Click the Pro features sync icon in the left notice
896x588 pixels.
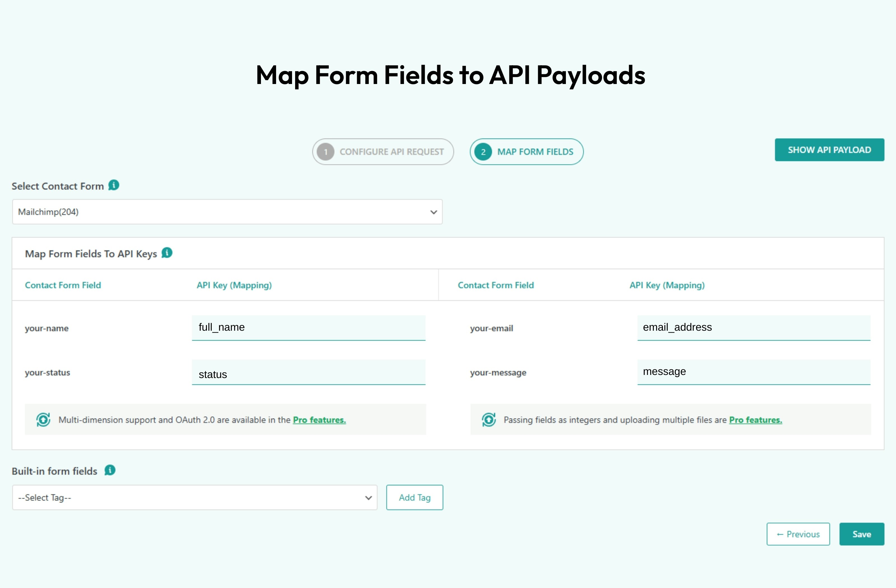[x=43, y=419]
